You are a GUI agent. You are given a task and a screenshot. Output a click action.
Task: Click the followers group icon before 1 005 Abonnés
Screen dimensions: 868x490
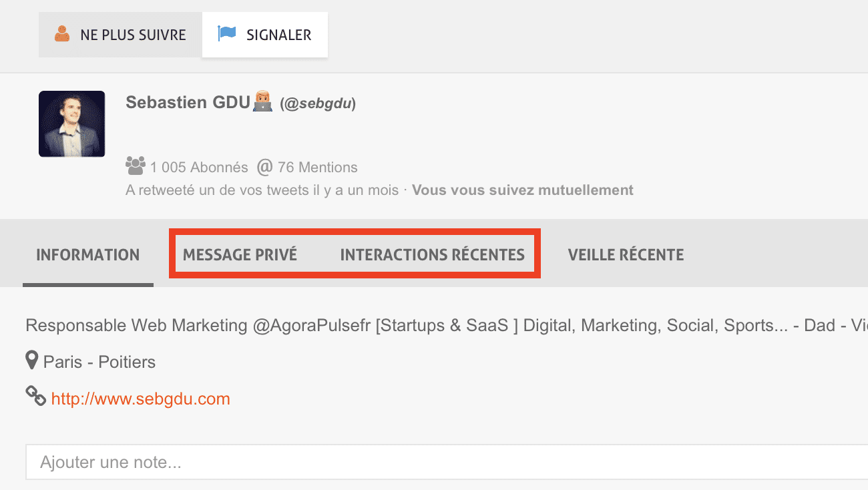tap(136, 166)
